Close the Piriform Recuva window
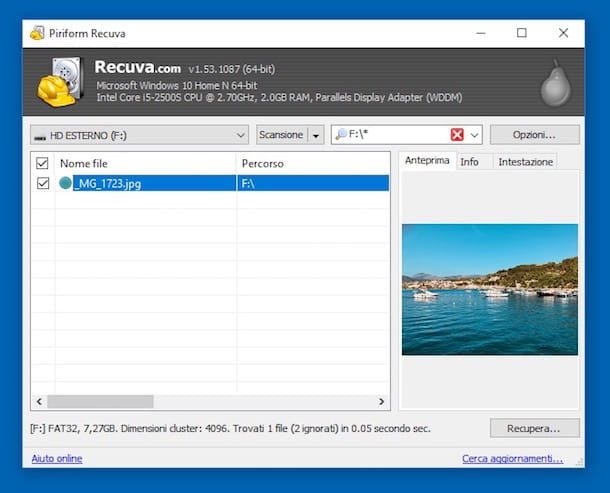 point(563,33)
